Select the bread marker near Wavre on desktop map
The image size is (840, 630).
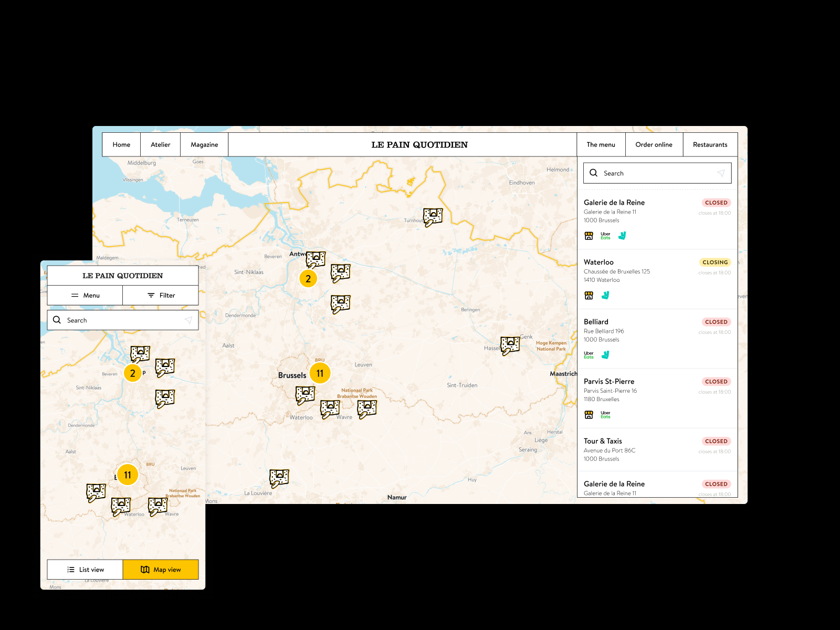pyautogui.click(x=367, y=408)
